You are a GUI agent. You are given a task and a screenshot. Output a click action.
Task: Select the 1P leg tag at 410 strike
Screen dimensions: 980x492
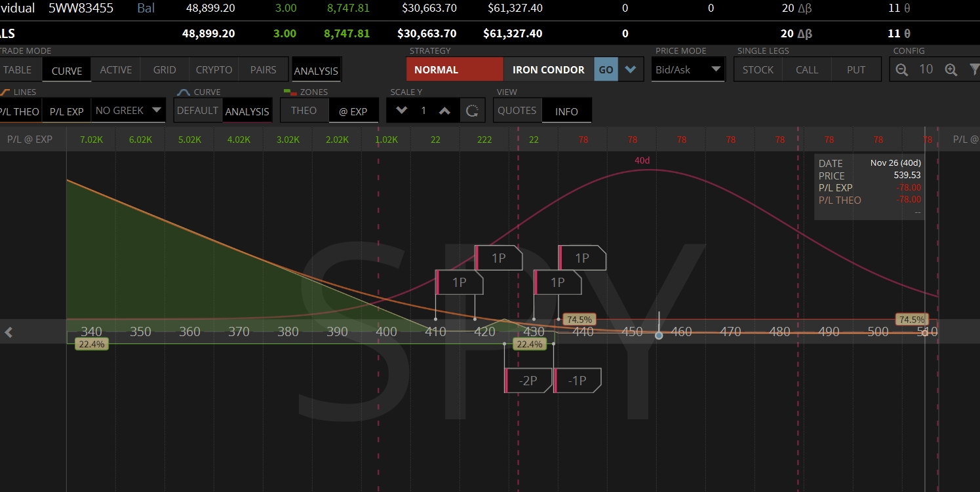[460, 282]
